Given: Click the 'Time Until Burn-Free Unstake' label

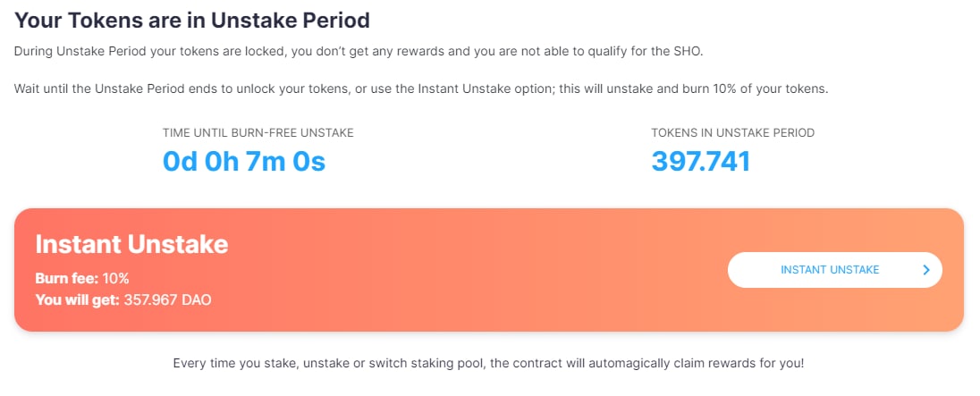Looking at the screenshot, I should tap(258, 133).
